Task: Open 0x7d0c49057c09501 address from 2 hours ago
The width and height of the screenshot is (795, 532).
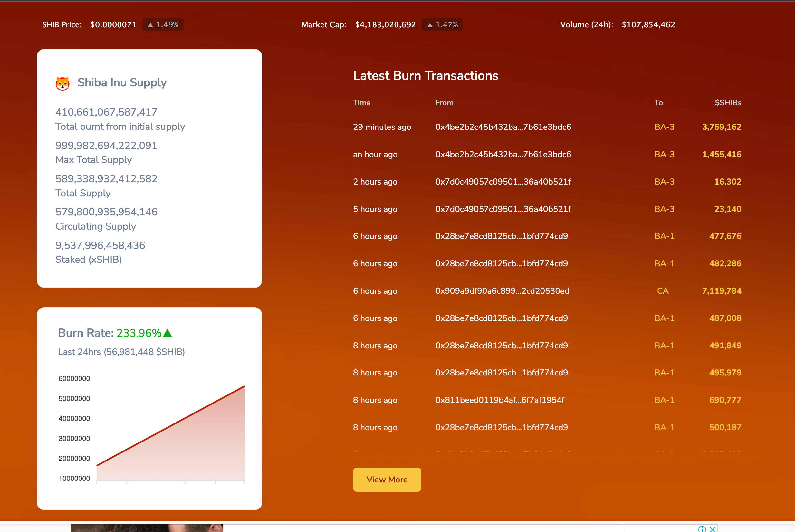Action: pos(503,182)
